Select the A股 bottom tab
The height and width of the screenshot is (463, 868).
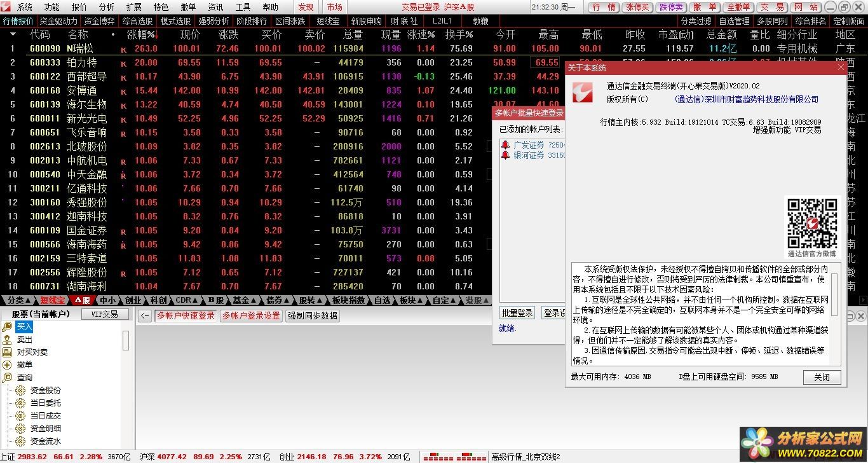pyautogui.click(x=83, y=300)
